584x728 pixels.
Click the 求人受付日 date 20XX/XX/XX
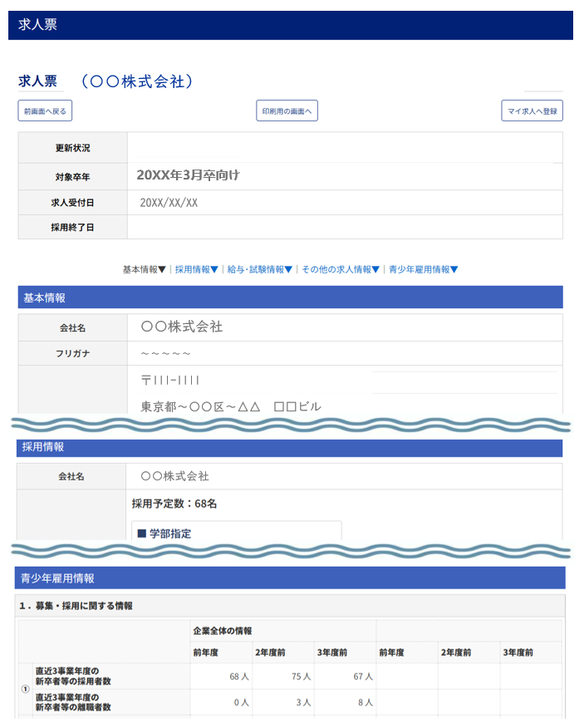pos(169,203)
